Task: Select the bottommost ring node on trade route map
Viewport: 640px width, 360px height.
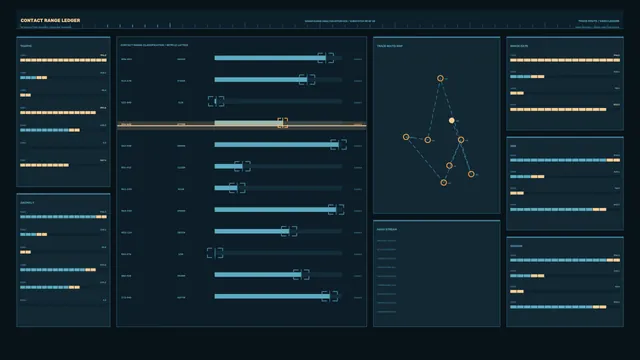Action: click(x=444, y=182)
